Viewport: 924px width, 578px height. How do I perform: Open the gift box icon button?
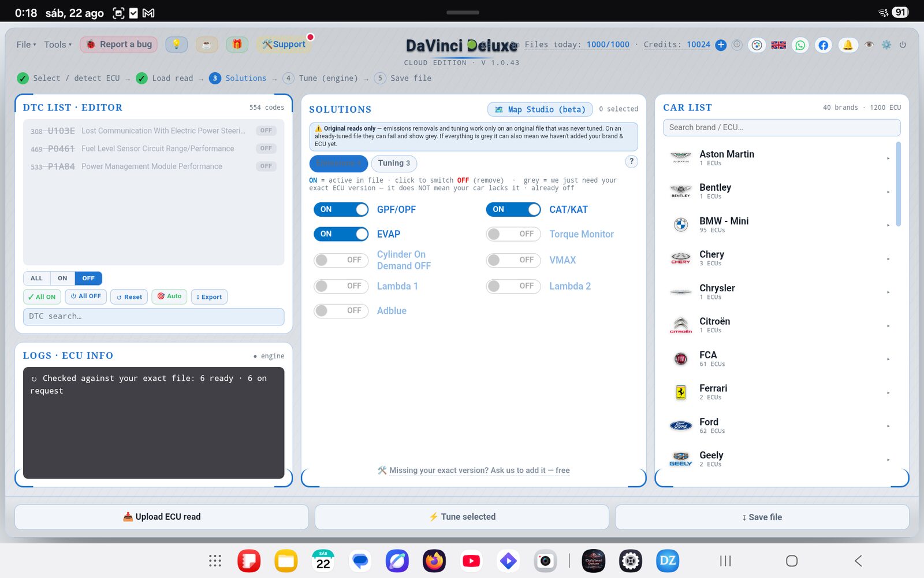pyautogui.click(x=237, y=45)
